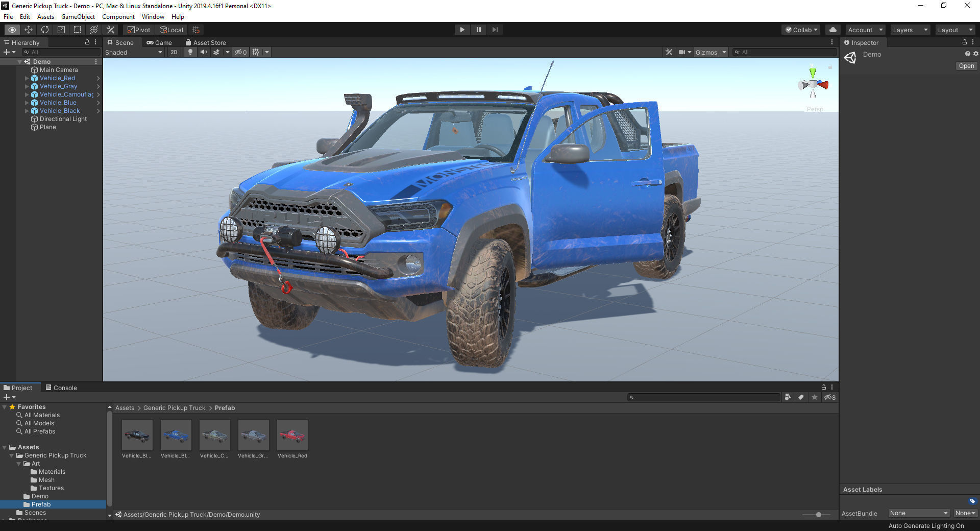Click the Pause button
Screen dimensions: 980x531
click(478, 30)
